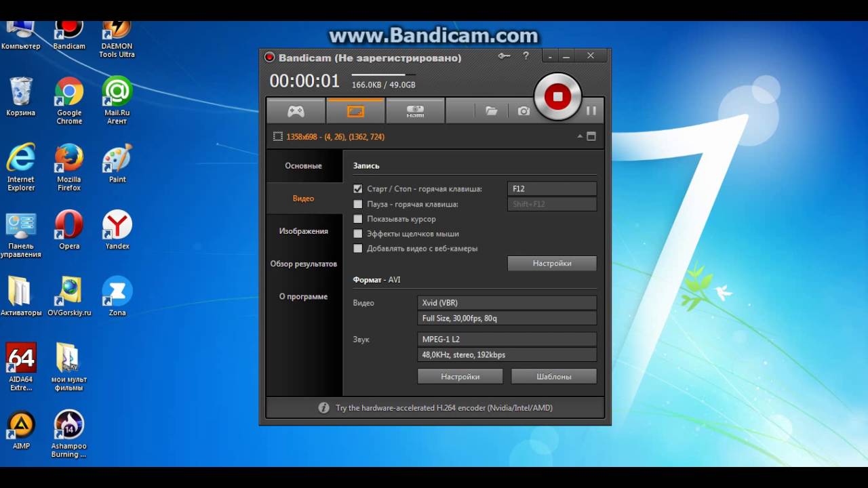Launch Opera browser from desktop

(69, 230)
